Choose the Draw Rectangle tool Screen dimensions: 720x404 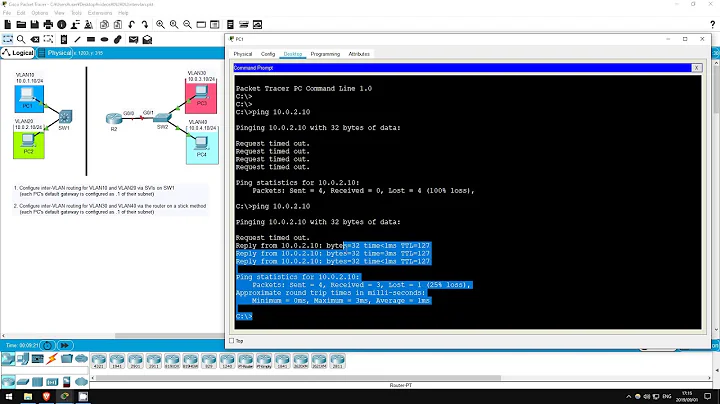coord(91,39)
